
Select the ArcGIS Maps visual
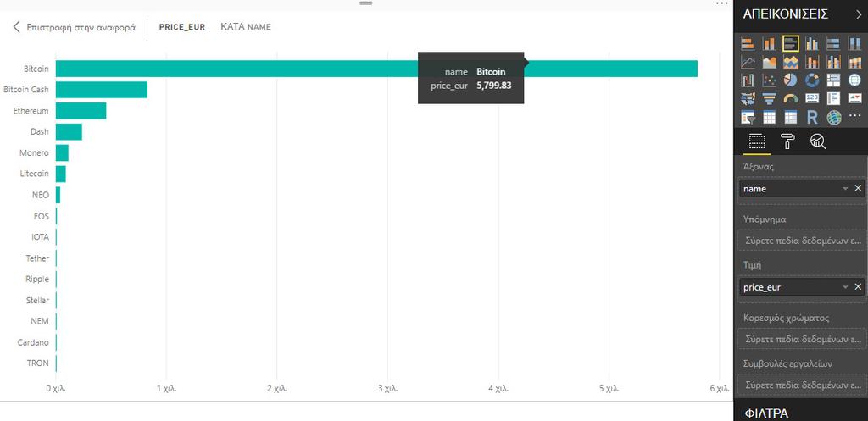click(x=834, y=117)
